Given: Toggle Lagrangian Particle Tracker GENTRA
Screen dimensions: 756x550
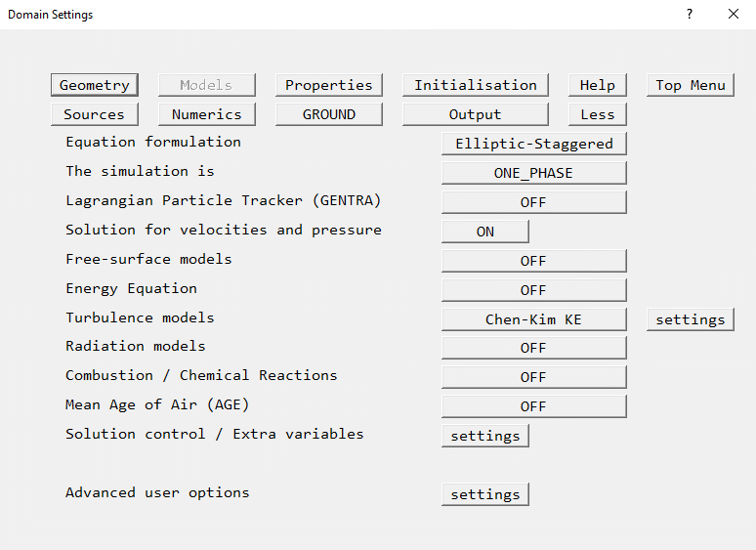Looking at the screenshot, I should tap(533, 202).
